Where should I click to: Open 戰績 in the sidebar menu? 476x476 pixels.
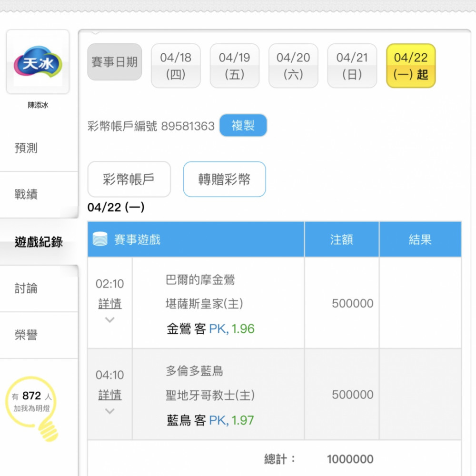click(x=26, y=195)
